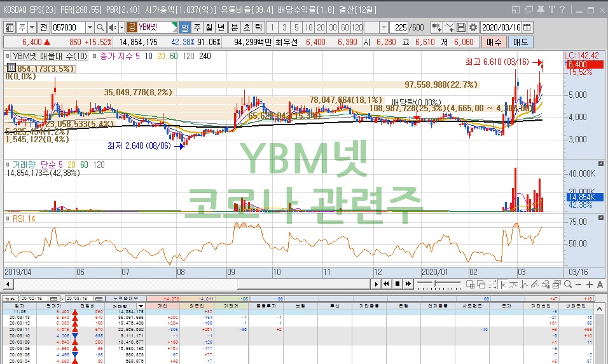
Task: Click the add-chart window icon beside slider
Action: [x=471, y=284]
